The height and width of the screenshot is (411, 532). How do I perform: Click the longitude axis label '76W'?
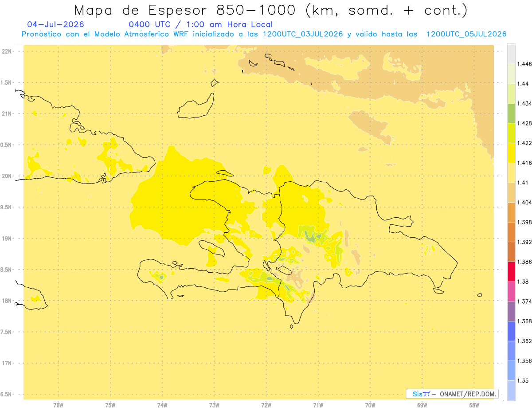coord(58,405)
